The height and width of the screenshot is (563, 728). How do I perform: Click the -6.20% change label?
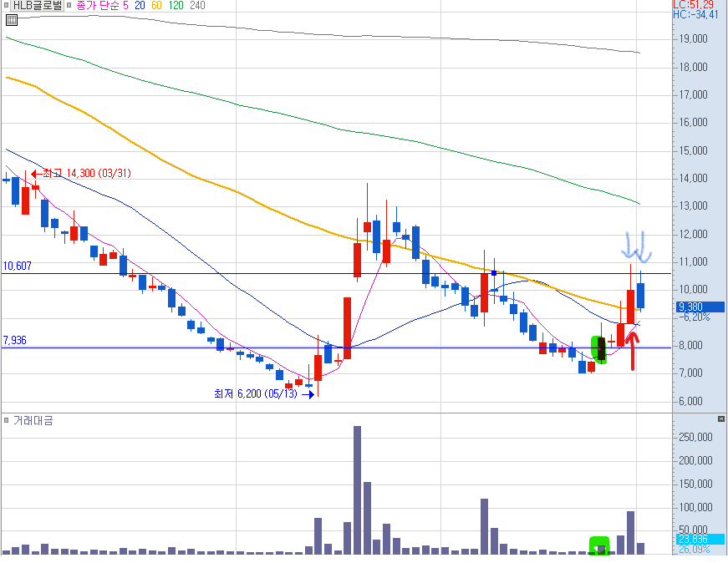(x=694, y=317)
